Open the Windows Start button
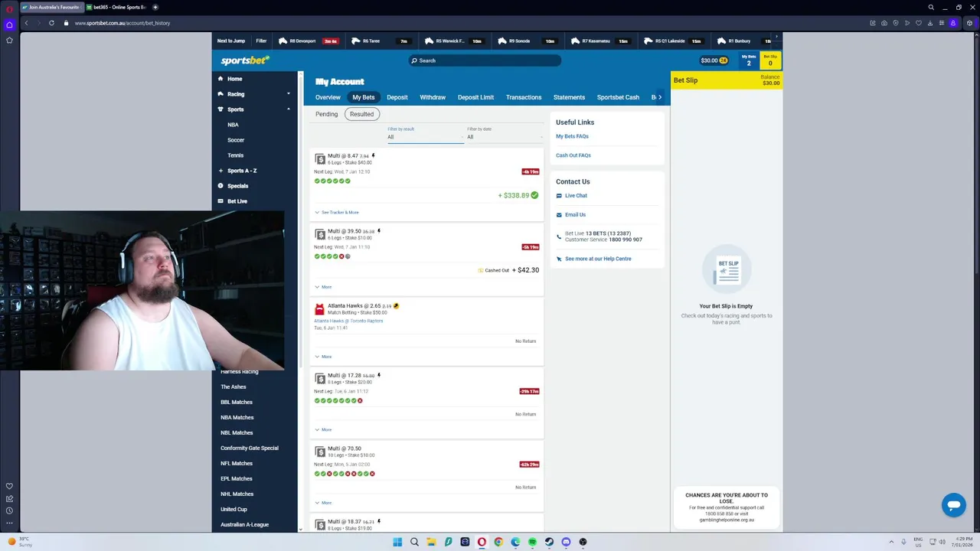980x551 pixels. [x=397, y=542]
